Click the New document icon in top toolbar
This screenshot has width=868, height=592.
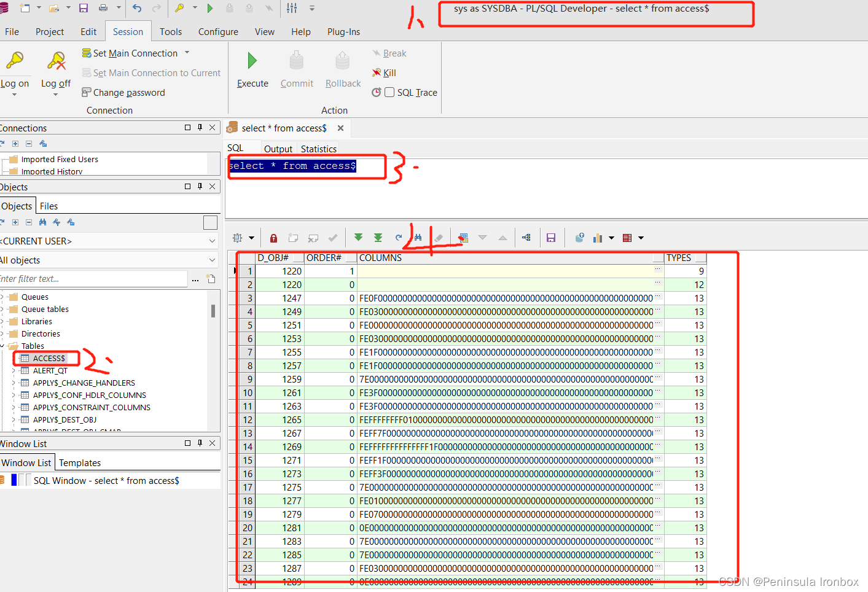pyautogui.click(x=25, y=8)
